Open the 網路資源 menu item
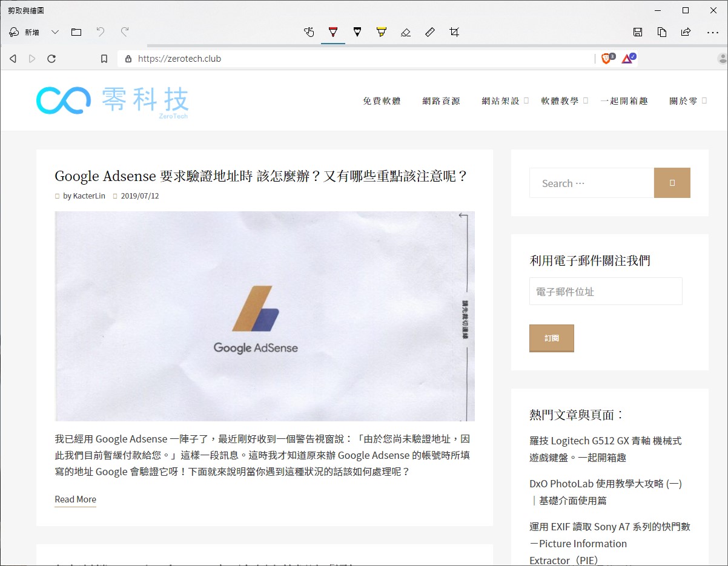The image size is (728, 566). (x=441, y=101)
